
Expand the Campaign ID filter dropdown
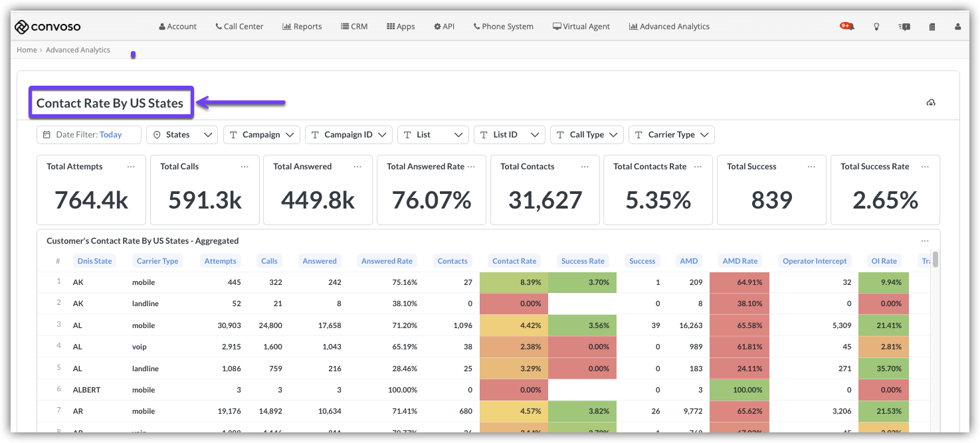click(348, 135)
